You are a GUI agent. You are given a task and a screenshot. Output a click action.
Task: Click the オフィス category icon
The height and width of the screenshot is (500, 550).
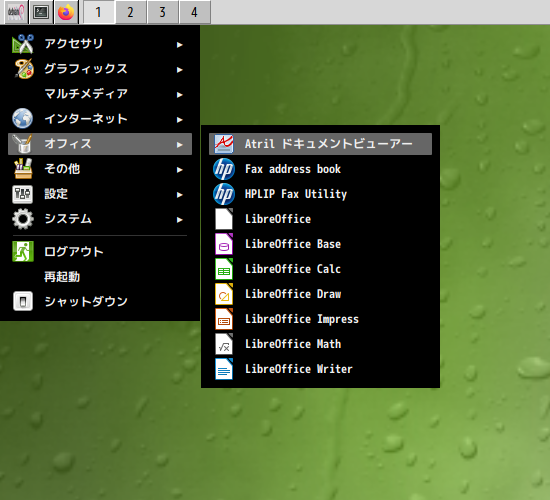click(22, 144)
